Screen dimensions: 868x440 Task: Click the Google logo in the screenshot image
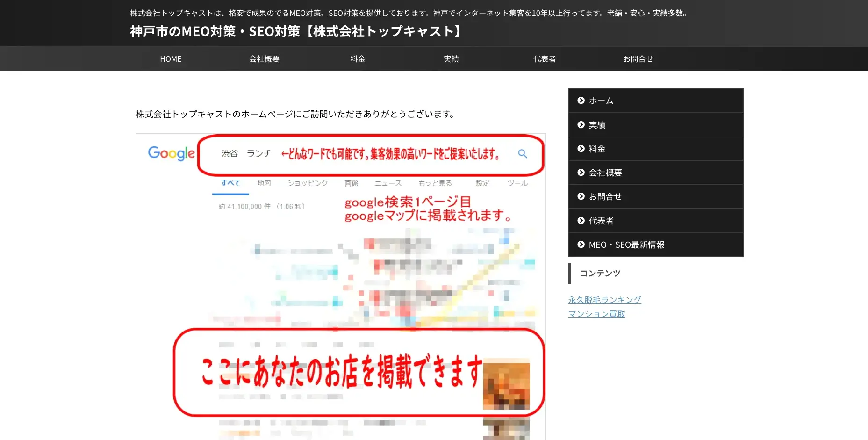171,153
